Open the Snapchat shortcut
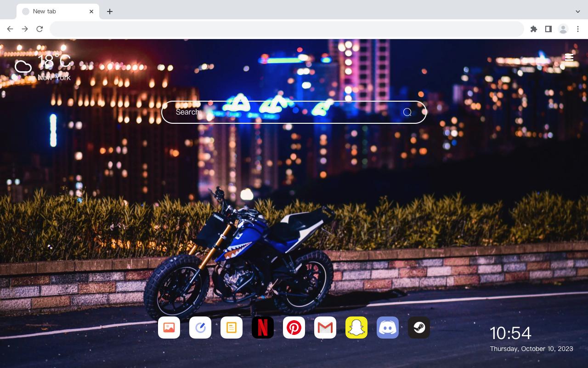This screenshot has width=588, height=368. coord(356,328)
